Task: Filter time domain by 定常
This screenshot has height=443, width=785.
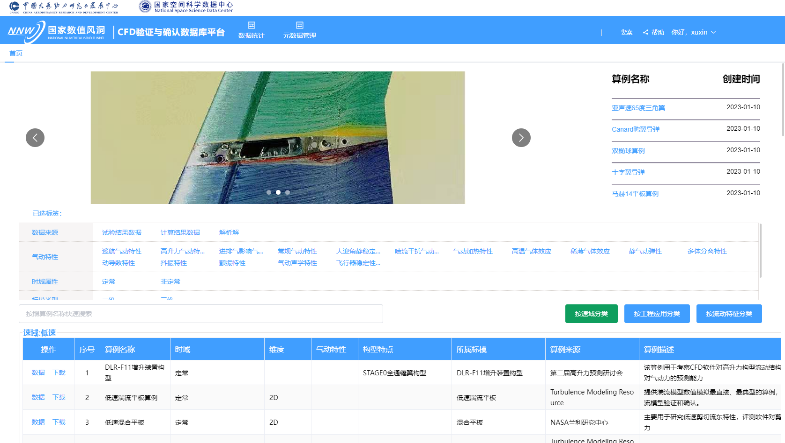Action: (x=109, y=281)
